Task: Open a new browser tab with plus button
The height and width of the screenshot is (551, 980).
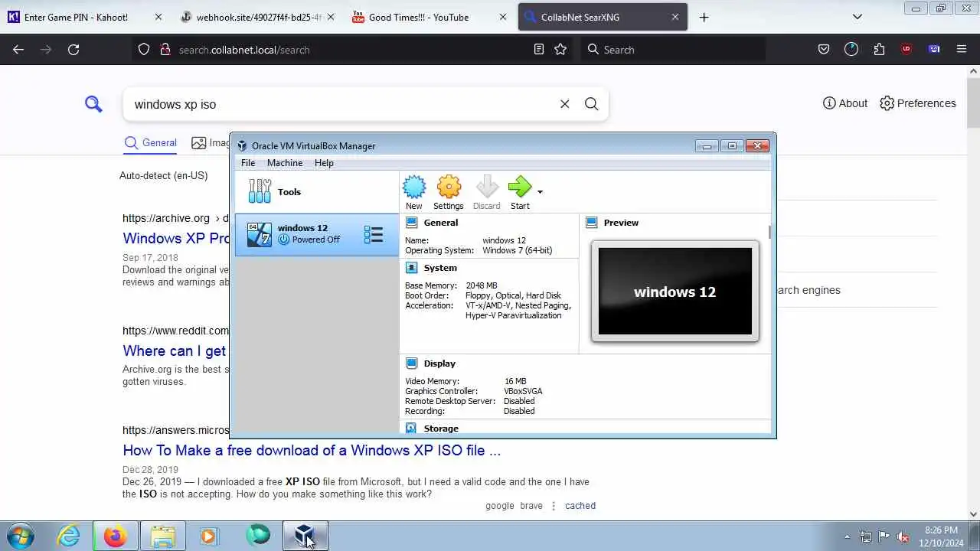Action: coord(704,17)
